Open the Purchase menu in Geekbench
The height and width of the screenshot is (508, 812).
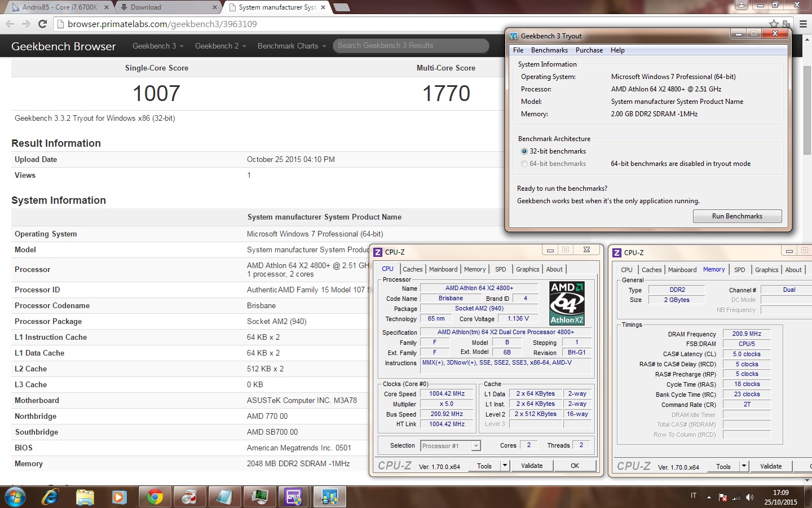[x=589, y=50]
